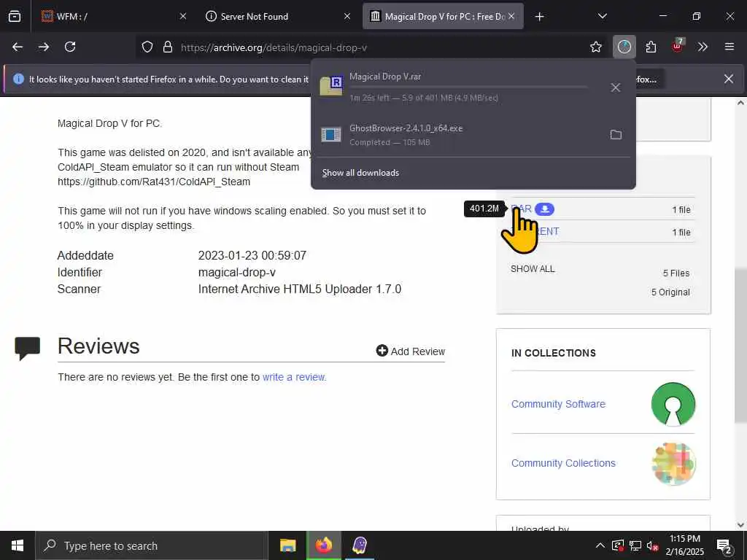Image resolution: width=747 pixels, height=560 pixels.
Task: List all tabs dropdown arrow
Action: coord(602,16)
